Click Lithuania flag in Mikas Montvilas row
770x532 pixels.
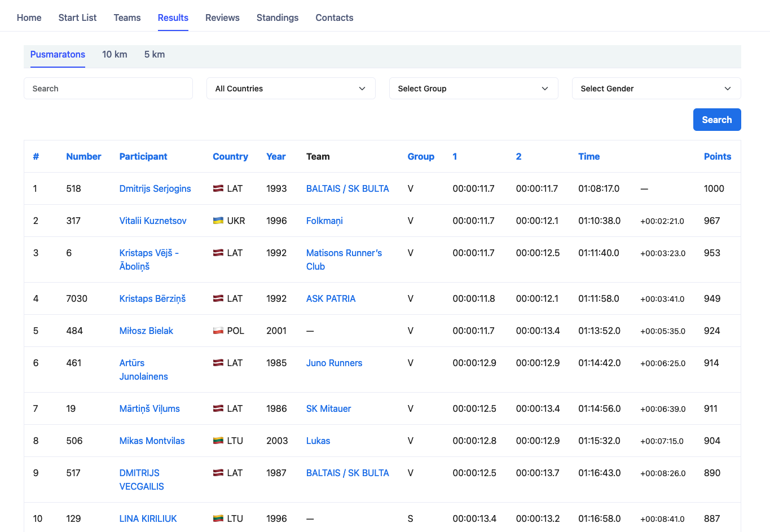point(218,441)
